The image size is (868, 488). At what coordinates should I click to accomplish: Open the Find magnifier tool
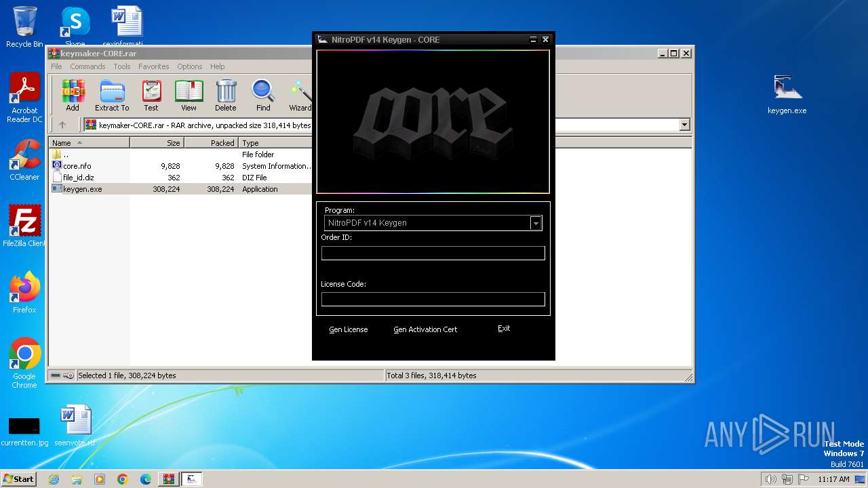(x=263, y=95)
